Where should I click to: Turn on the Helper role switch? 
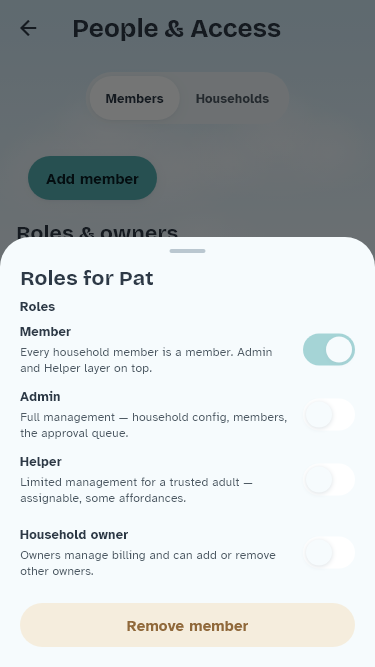coord(329,480)
